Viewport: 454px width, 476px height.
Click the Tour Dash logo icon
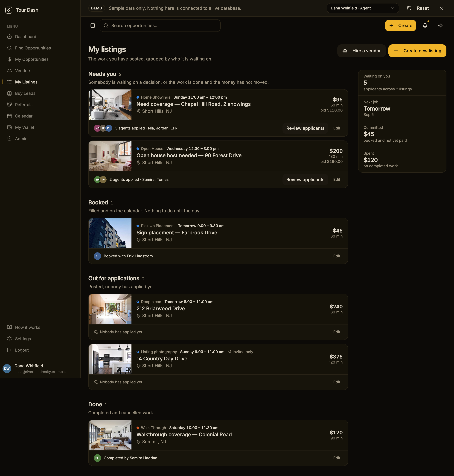(x=9, y=10)
